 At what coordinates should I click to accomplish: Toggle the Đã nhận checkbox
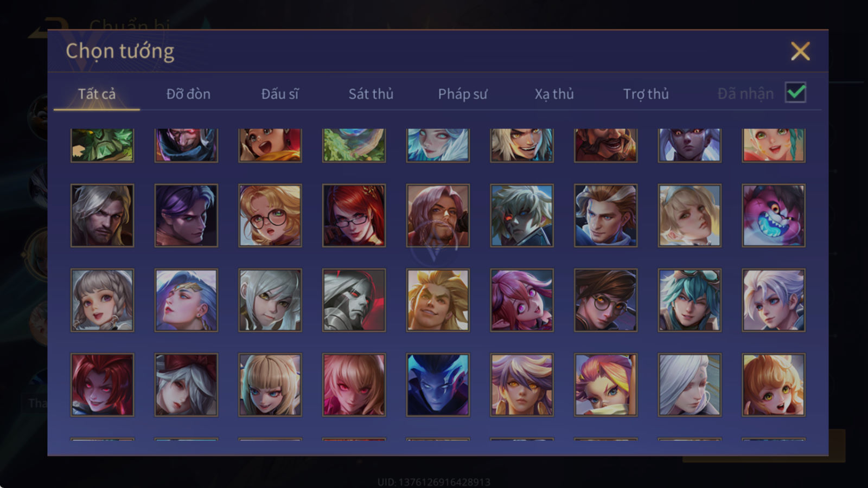pyautogui.click(x=795, y=93)
